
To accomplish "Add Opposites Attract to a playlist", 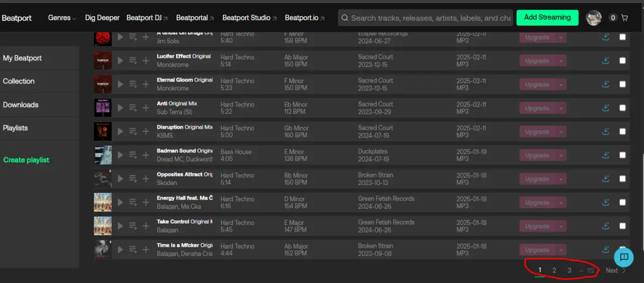I will tap(146, 178).
